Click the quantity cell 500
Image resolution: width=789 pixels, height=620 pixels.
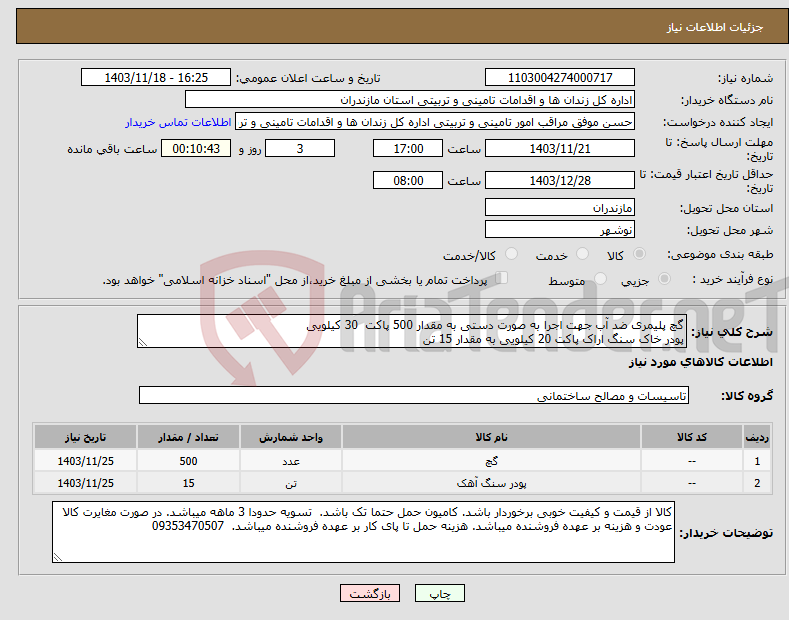coord(188,460)
